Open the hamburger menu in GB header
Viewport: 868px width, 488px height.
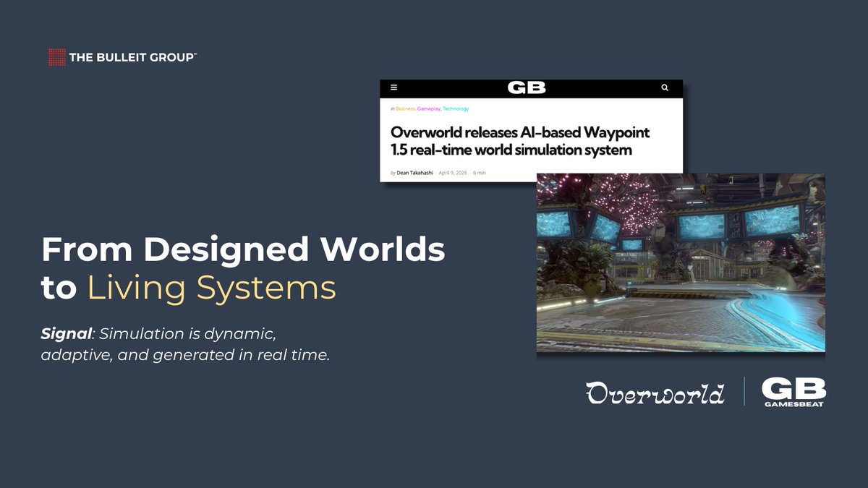pos(394,88)
